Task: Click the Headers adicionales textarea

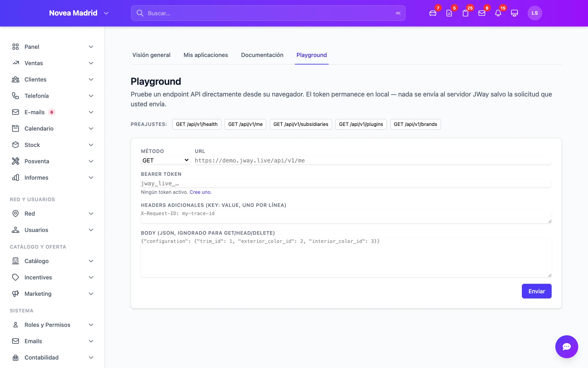Action: (346, 217)
